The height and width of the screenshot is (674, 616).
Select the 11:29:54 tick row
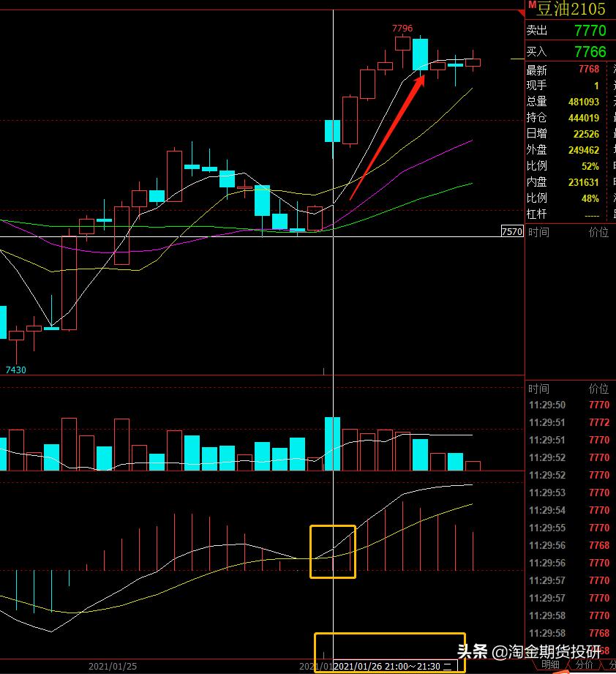point(569,510)
